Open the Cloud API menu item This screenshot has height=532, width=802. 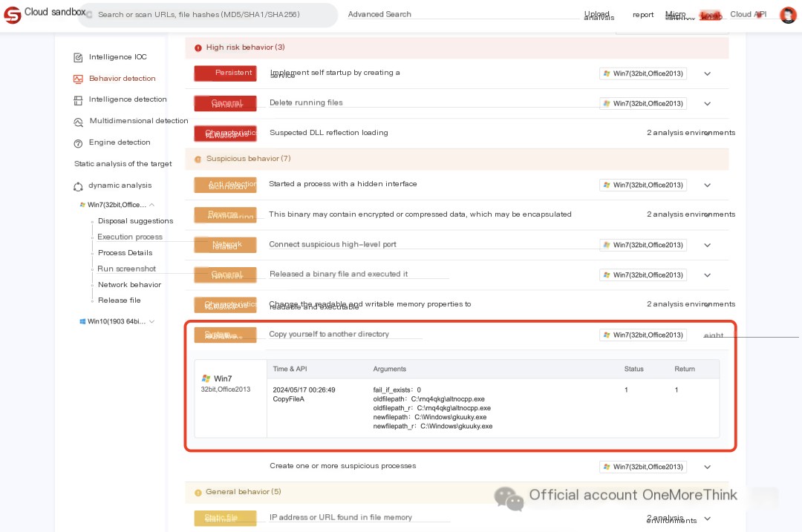coord(748,14)
